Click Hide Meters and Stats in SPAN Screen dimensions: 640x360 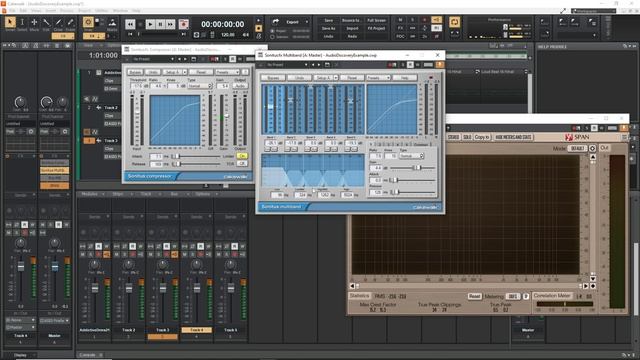[513, 137]
